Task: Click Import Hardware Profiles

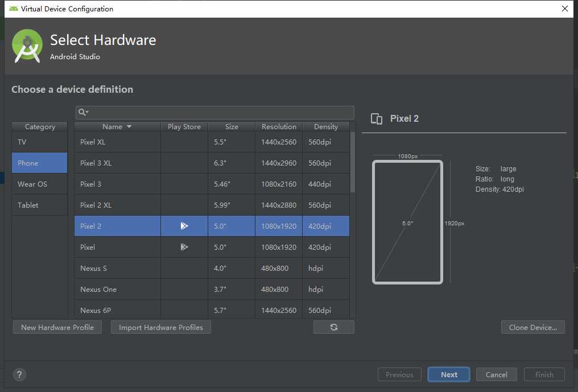Action: [160, 327]
